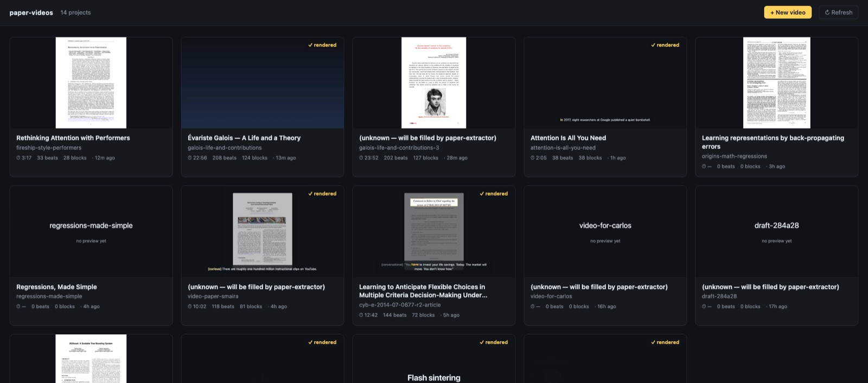Click the origins-math-regressions slug text

pos(735,156)
